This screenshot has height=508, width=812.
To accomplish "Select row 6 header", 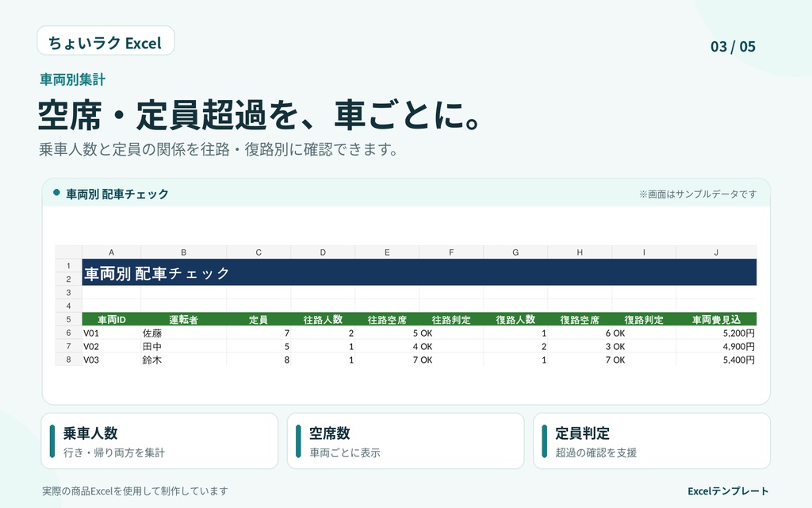I will click(68, 333).
